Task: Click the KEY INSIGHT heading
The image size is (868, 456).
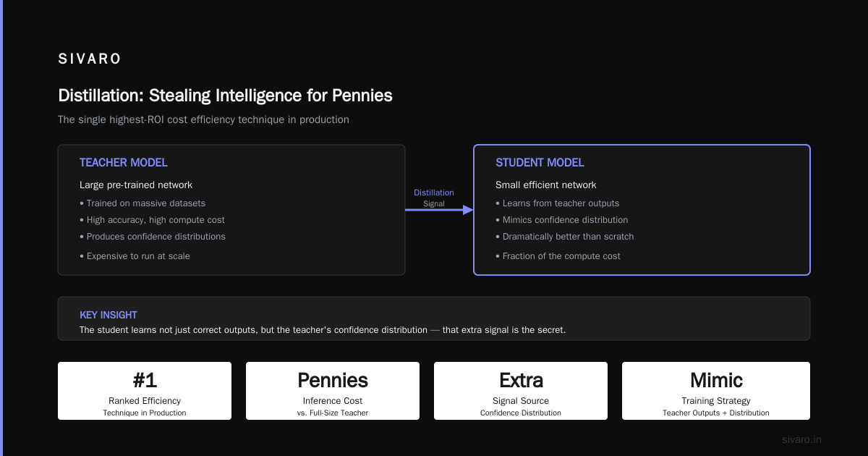Action: click(x=109, y=315)
